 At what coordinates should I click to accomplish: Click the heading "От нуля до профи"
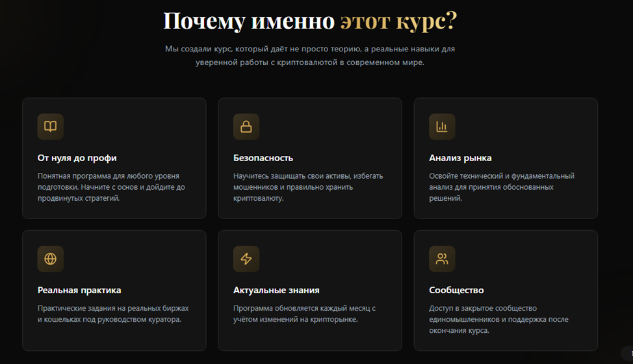(x=77, y=158)
